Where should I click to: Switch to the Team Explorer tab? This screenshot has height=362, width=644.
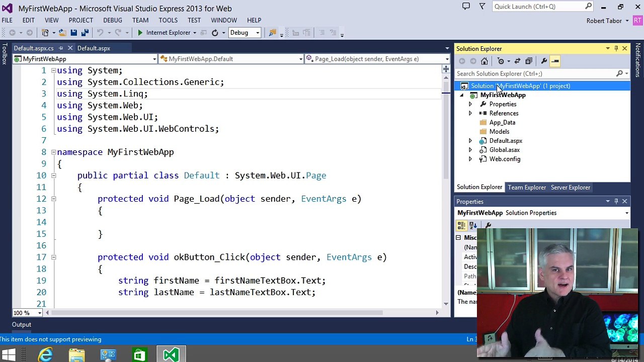tap(527, 188)
